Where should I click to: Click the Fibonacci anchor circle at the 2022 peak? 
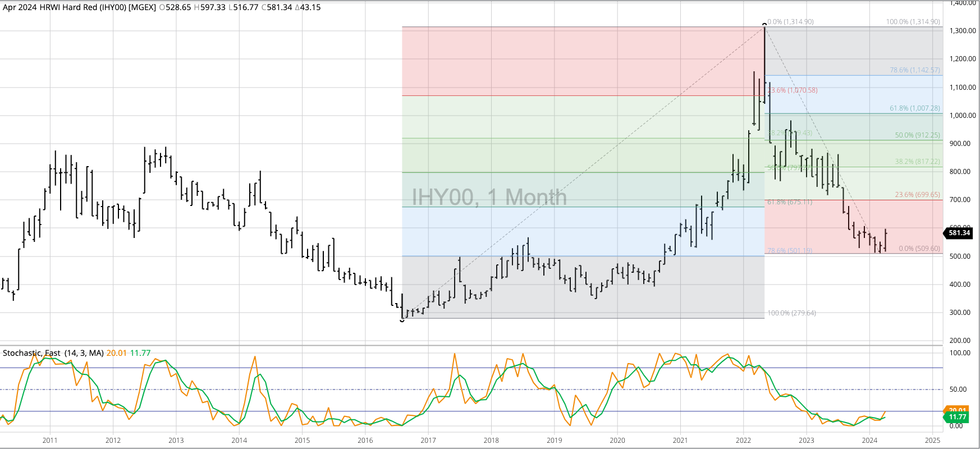(764, 24)
